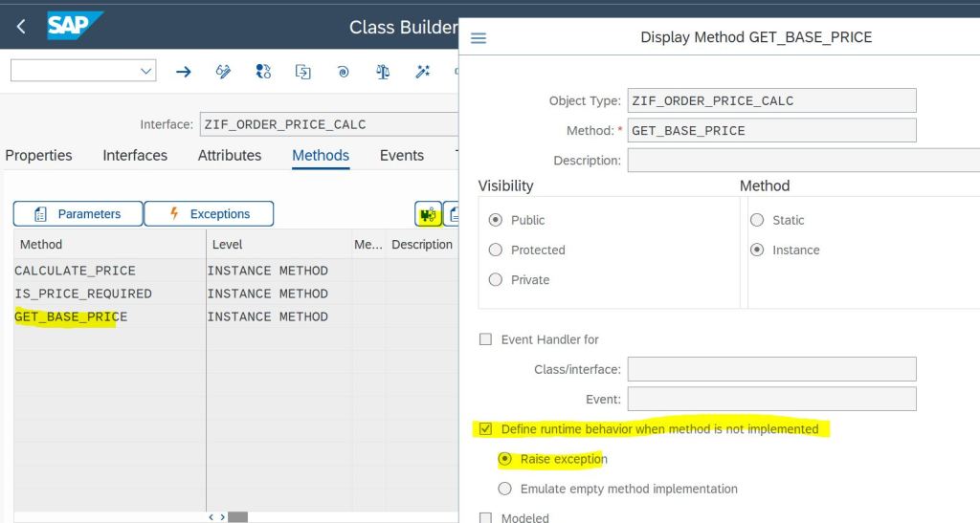
Task: Click the Event input field
Action: [x=772, y=400]
